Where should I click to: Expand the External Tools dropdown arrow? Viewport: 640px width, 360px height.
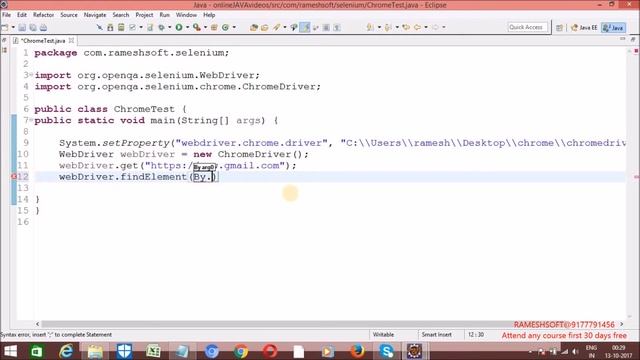coord(205,27)
